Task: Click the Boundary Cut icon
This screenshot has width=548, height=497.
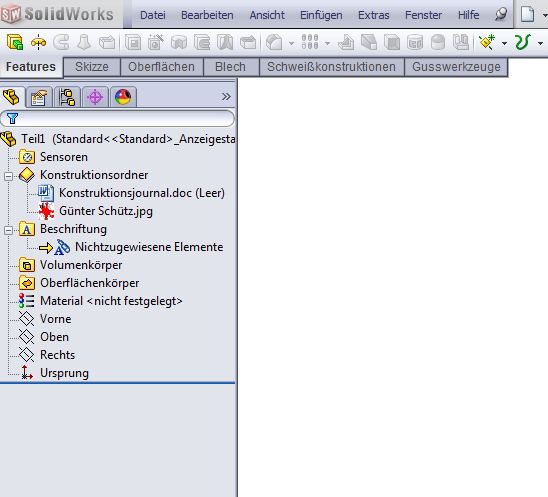Action: (x=248, y=43)
